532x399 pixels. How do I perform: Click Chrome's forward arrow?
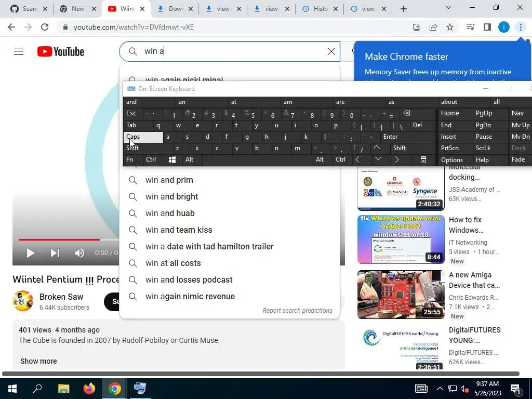tap(28, 27)
